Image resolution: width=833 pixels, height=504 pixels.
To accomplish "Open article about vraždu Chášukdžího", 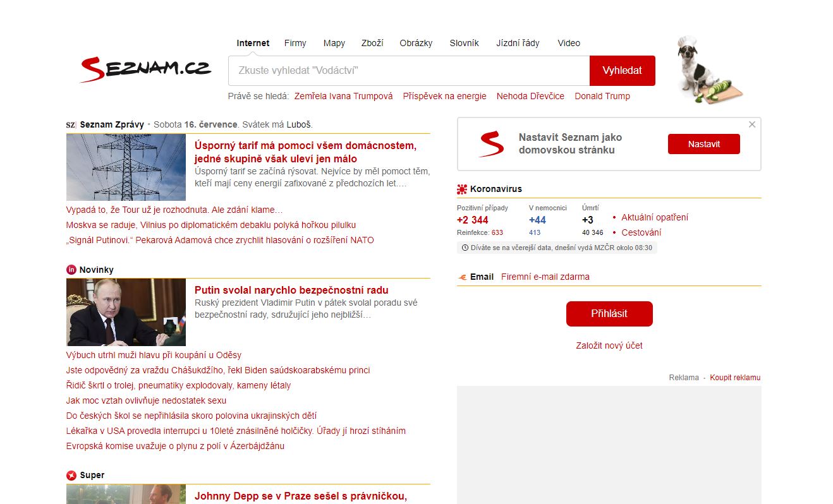I will pyautogui.click(x=218, y=370).
